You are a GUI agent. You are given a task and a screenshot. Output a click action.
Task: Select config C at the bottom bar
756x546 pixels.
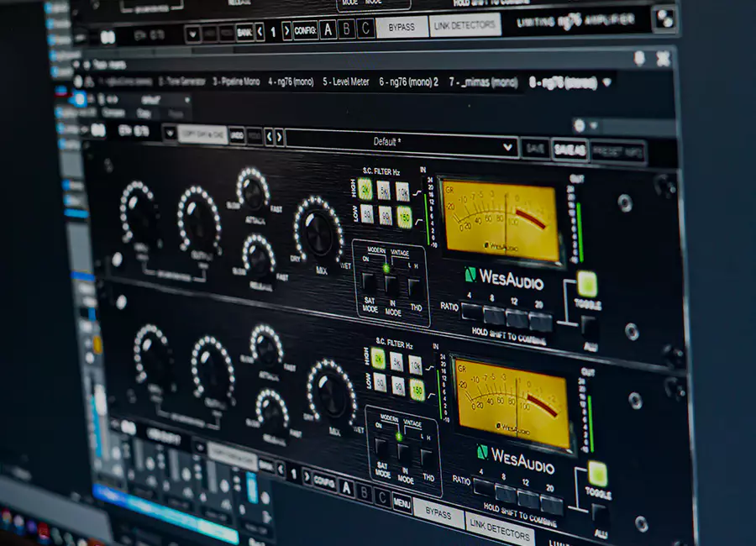click(x=382, y=497)
